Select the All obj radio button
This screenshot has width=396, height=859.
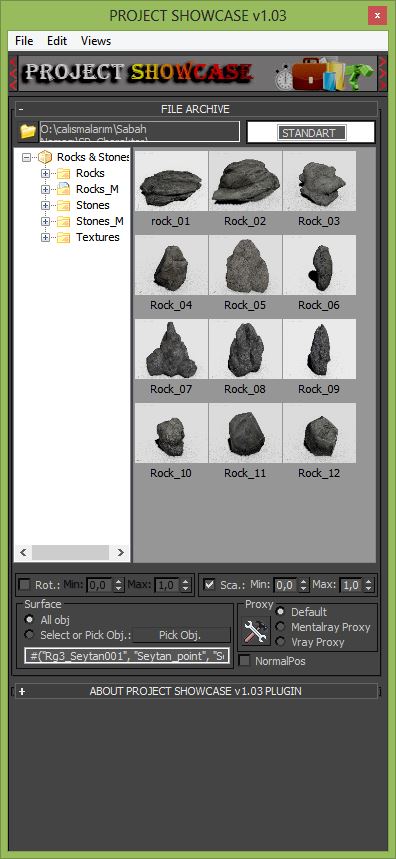[x=29, y=620]
